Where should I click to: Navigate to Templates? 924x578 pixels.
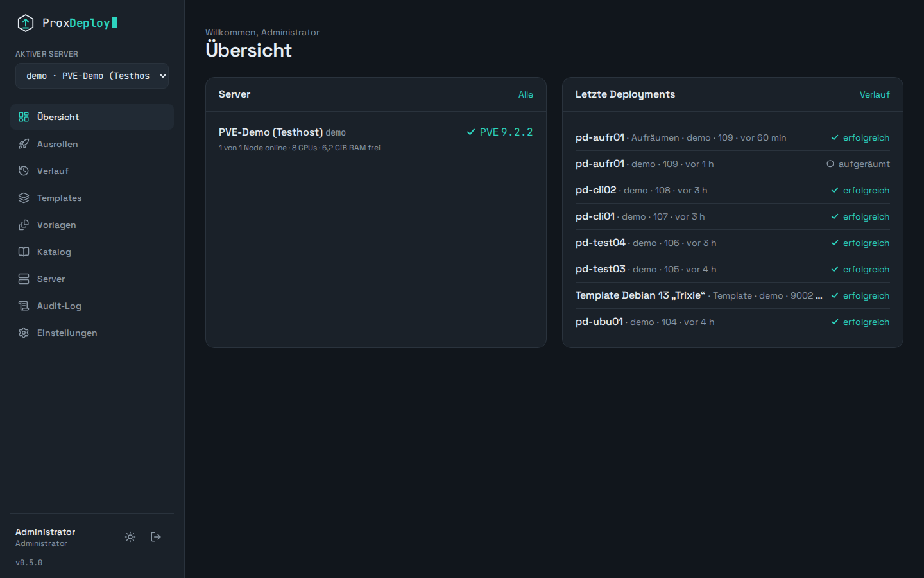click(x=92, y=198)
